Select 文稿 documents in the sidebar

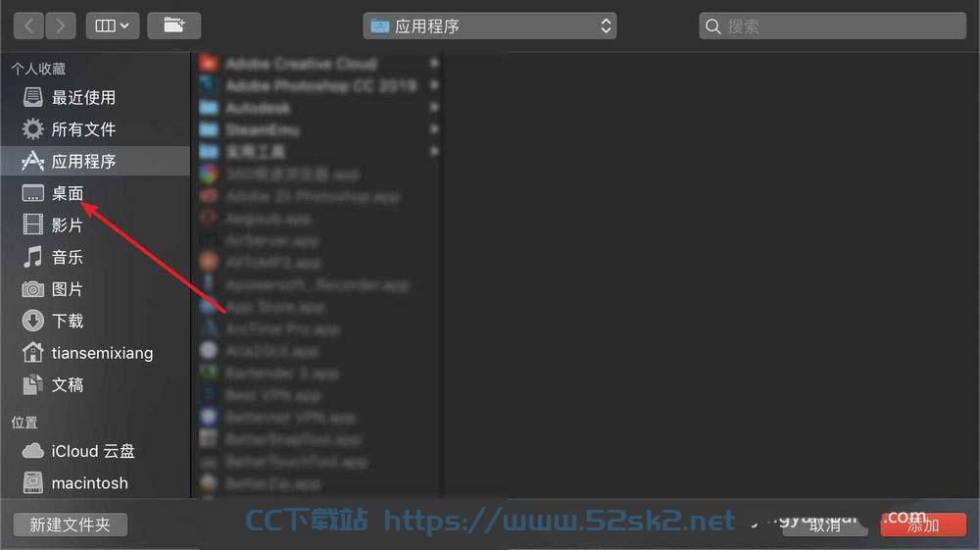coord(95,384)
